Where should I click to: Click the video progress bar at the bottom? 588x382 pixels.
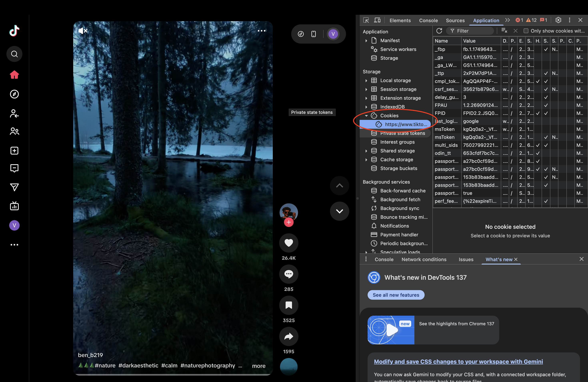(x=173, y=375)
